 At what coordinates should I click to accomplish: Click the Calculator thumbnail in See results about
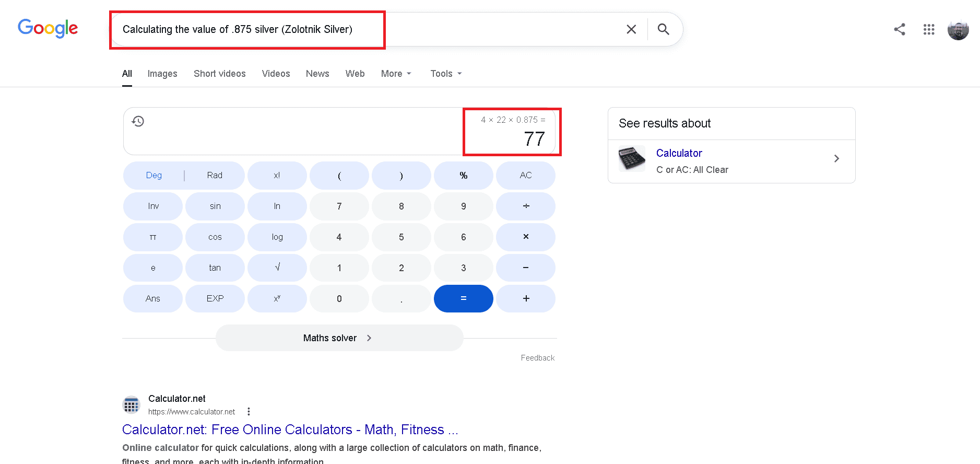632,159
